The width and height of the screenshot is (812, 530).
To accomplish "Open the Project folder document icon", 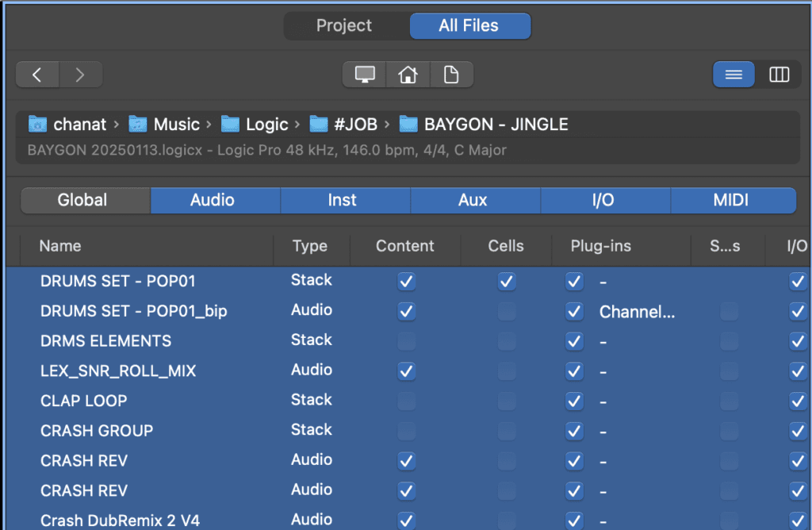I will coord(451,75).
